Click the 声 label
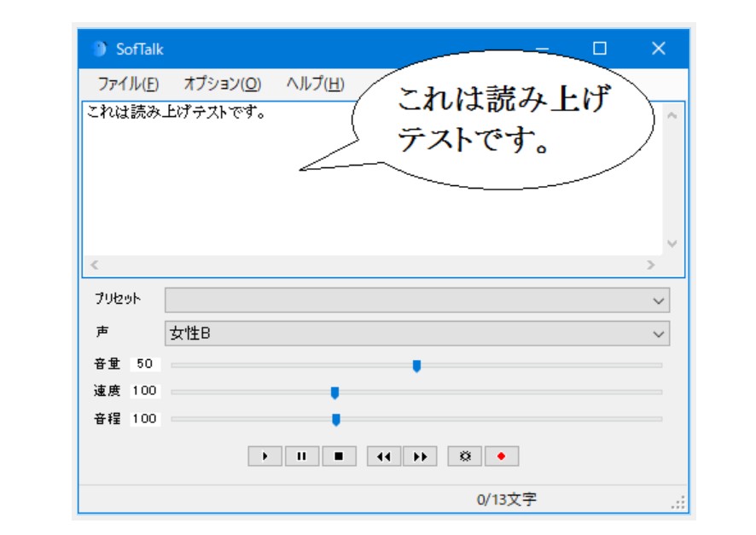The image size is (756, 535). click(x=102, y=332)
